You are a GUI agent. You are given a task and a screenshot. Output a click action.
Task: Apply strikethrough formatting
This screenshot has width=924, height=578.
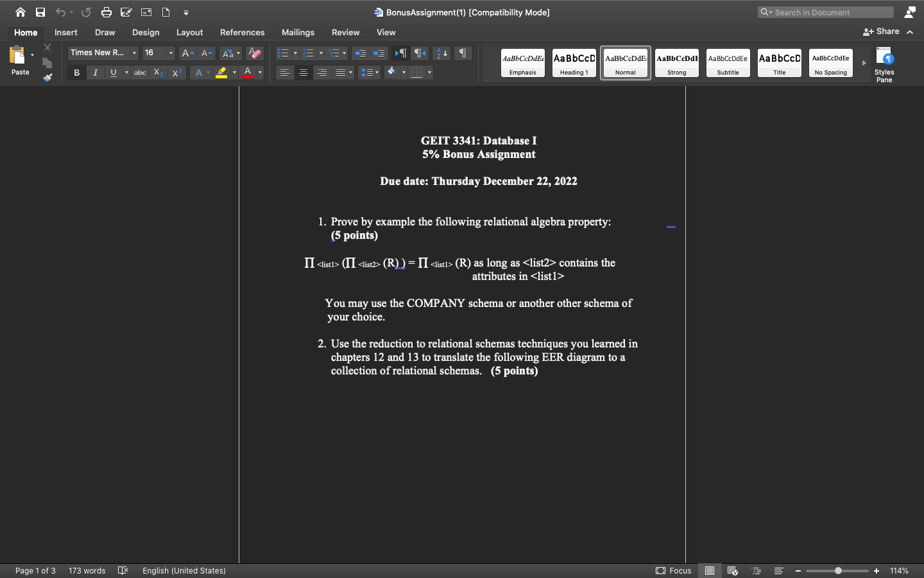139,73
